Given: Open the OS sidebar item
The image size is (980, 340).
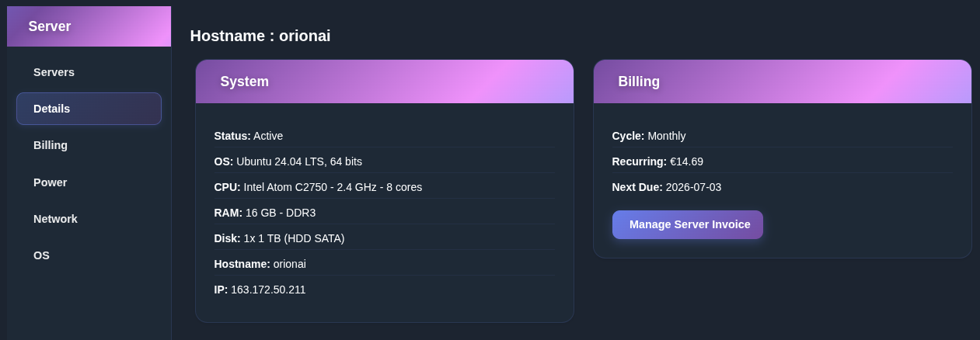Looking at the screenshot, I should [x=89, y=255].
